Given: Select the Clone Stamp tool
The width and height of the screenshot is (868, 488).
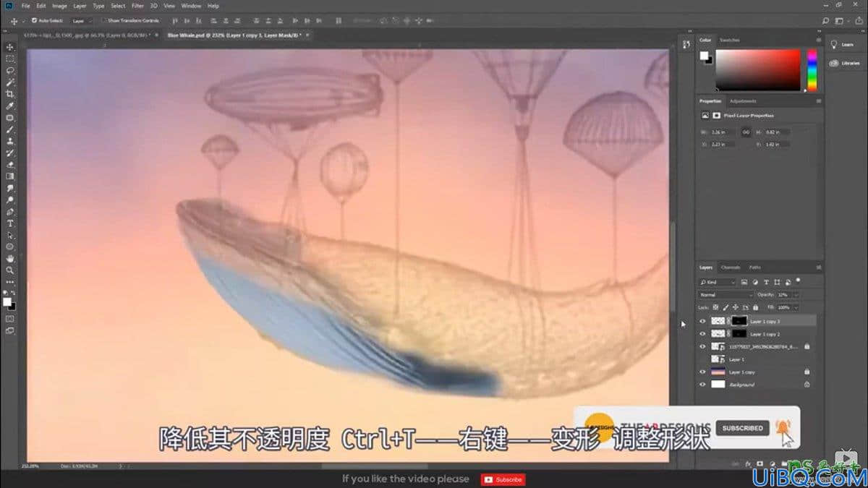Looking at the screenshot, I should [10, 141].
